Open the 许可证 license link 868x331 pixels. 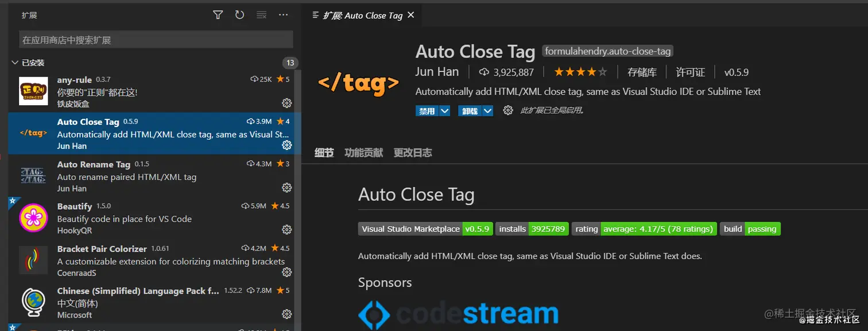tap(690, 72)
